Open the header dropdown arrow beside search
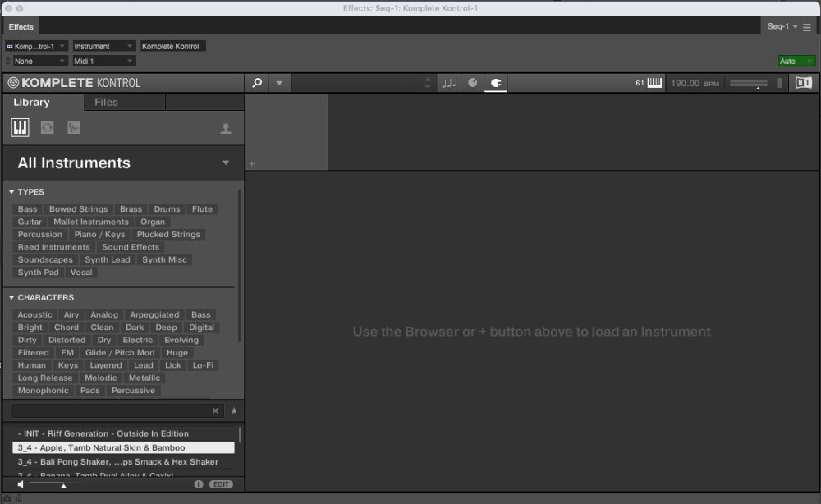This screenshot has height=504, width=821. coord(280,83)
